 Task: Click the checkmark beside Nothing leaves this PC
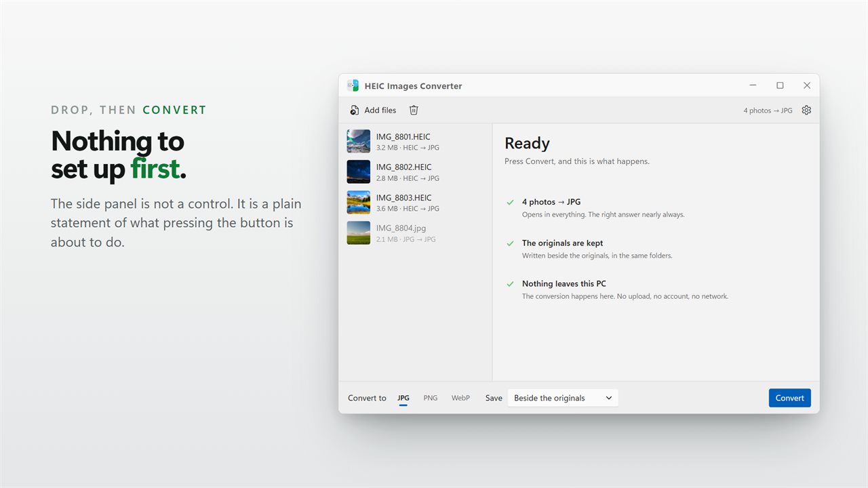(x=510, y=284)
